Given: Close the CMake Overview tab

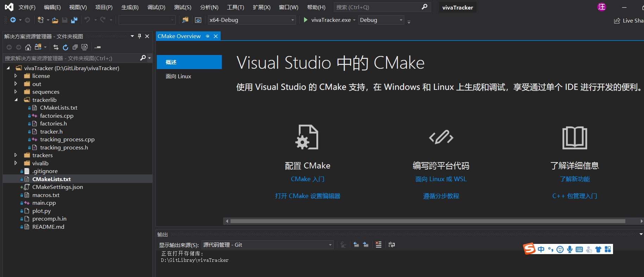Looking at the screenshot, I should [216, 36].
